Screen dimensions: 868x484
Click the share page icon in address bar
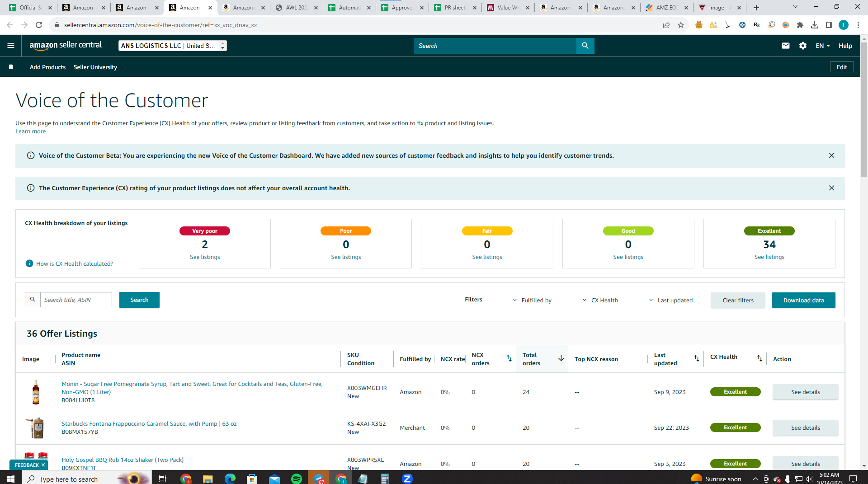point(666,25)
